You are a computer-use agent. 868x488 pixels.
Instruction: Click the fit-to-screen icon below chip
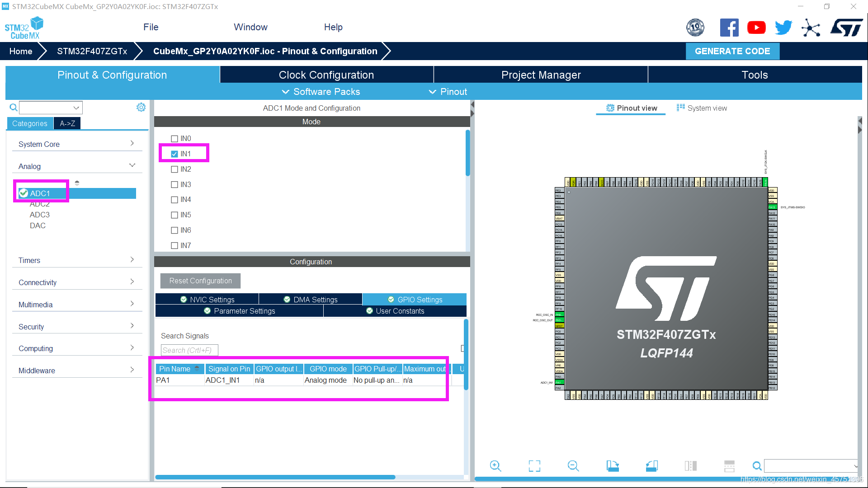(x=534, y=466)
